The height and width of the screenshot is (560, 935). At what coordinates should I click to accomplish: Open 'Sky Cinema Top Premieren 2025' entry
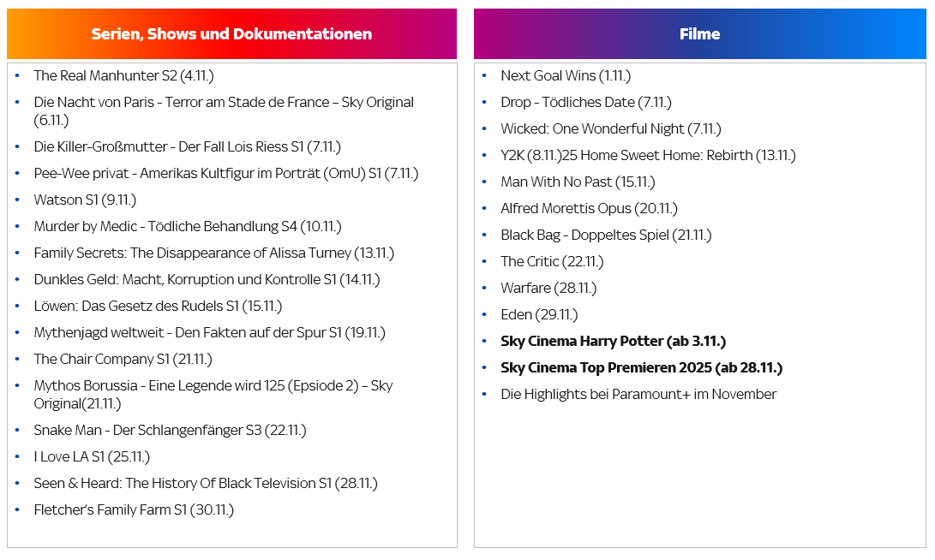[x=641, y=368]
